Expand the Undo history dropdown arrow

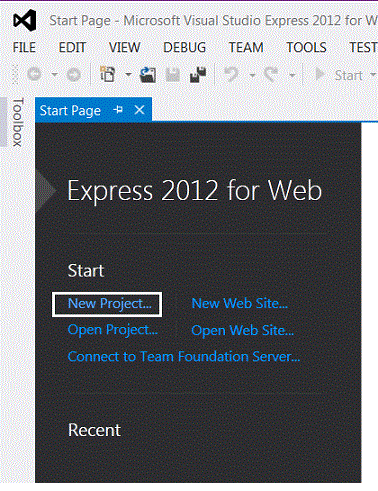click(x=252, y=75)
